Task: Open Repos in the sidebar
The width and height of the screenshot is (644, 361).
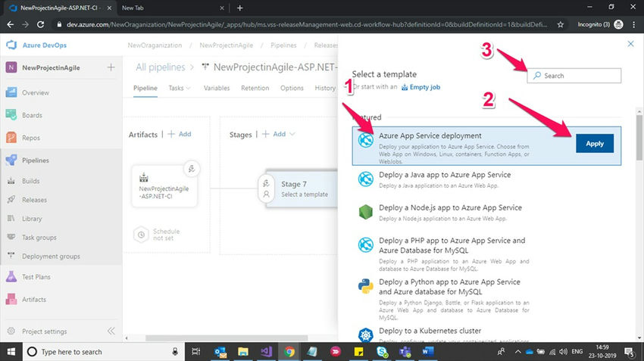Action: 31,138
